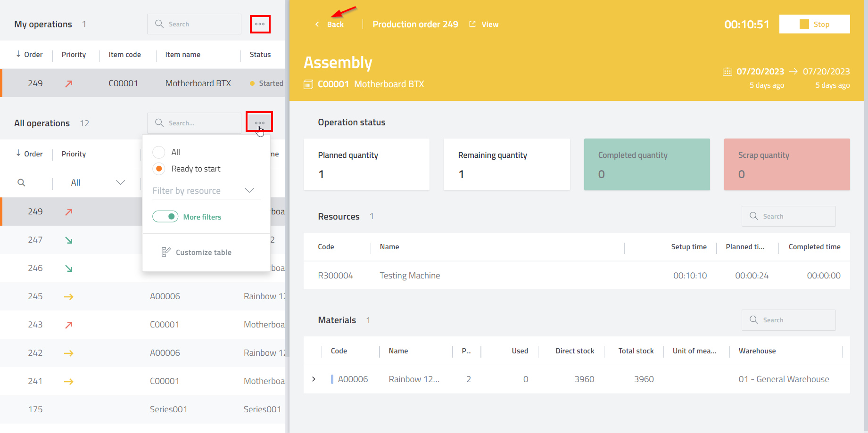868x433 pixels.
Task: Click the item icon beside C00001 header
Action: coord(308,84)
